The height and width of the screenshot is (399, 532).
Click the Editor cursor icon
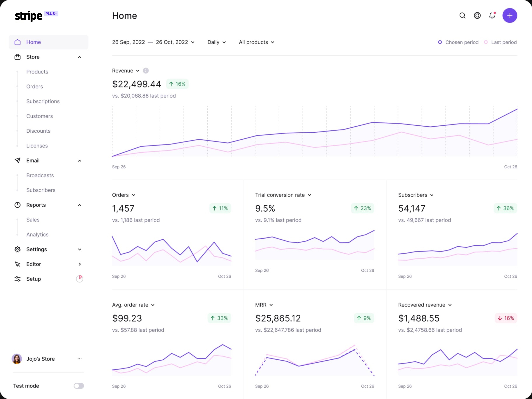[18, 264]
